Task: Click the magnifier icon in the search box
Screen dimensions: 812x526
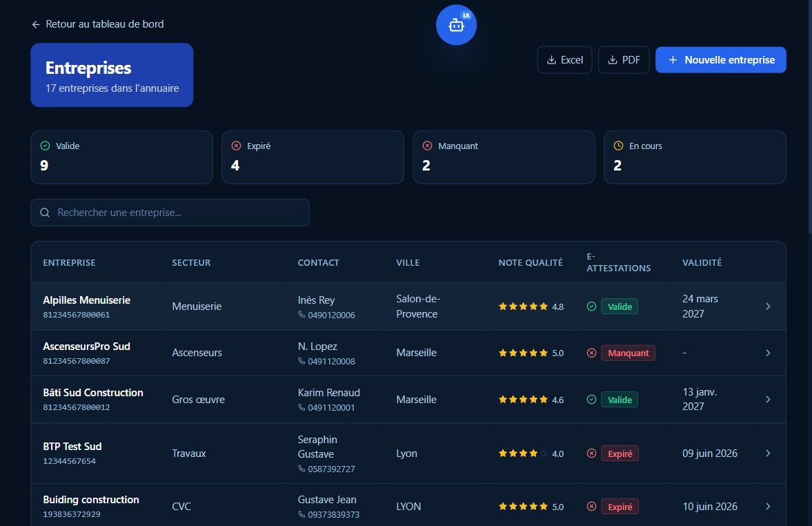Action: [45, 213]
